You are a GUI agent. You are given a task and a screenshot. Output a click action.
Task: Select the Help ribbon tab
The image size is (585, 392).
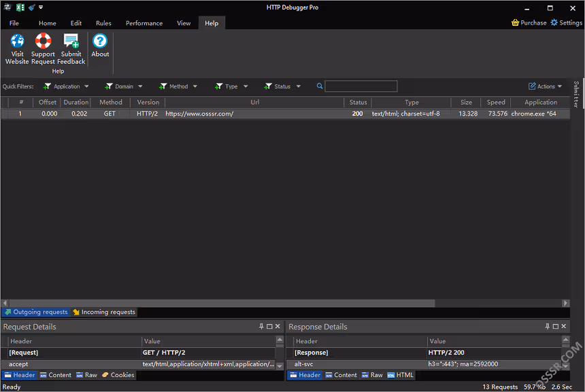coord(212,23)
